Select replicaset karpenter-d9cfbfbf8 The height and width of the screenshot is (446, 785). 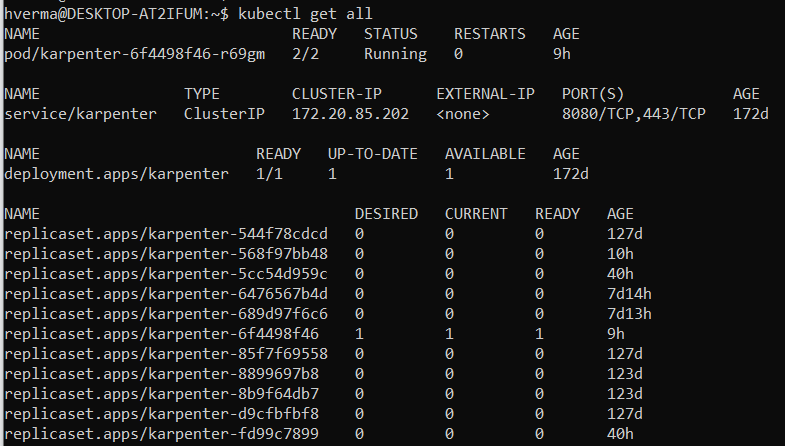[161, 414]
